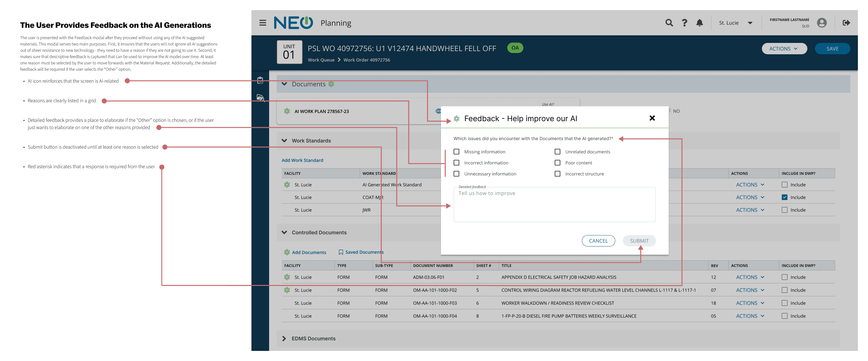Click the logout icon in header

[846, 23]
